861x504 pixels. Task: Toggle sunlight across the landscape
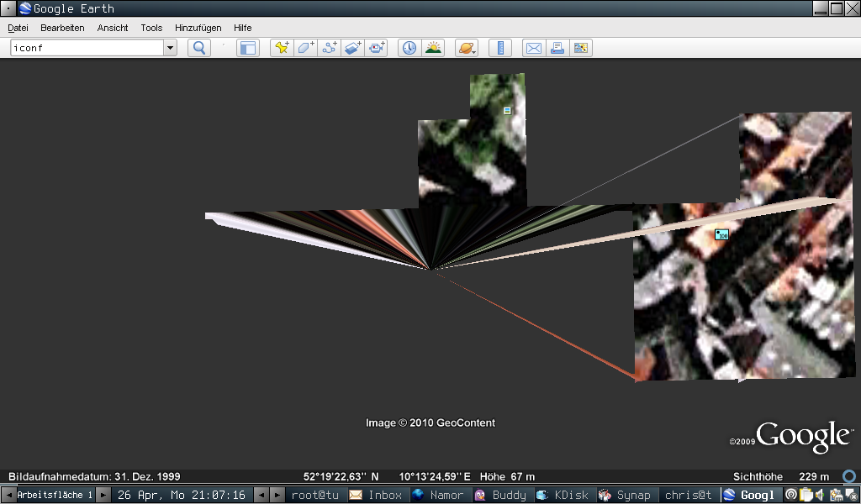pyautogui.click(x=433, y=48)
